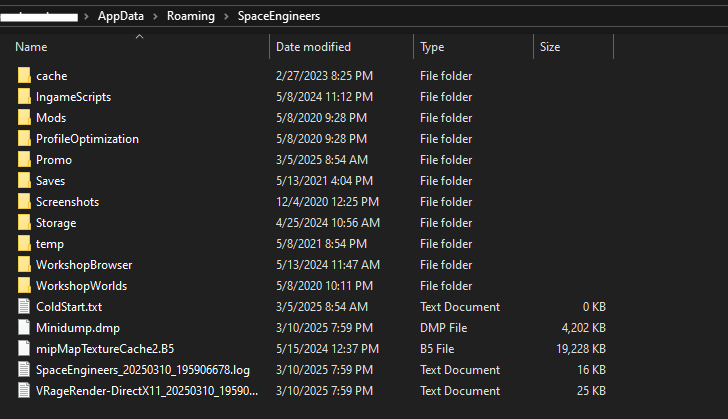Sort files by Name column header
Screen dimensions: 728x419
[x=31, y=47]
